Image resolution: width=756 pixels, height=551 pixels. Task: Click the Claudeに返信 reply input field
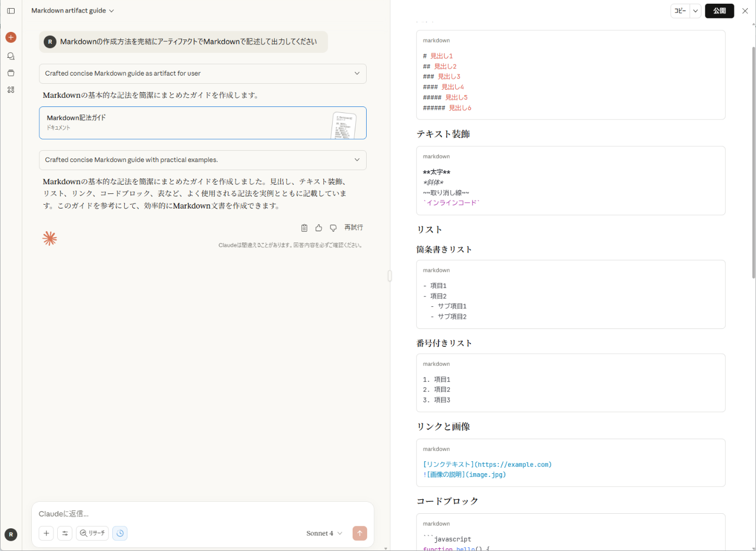(x=202, y=514)
